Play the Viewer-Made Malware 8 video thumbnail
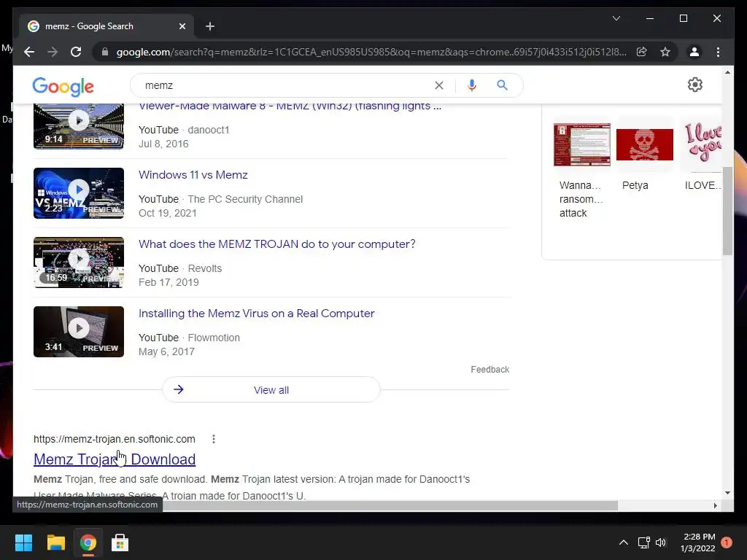The width and height of the screenshot is (747, 560). [79, 126]
